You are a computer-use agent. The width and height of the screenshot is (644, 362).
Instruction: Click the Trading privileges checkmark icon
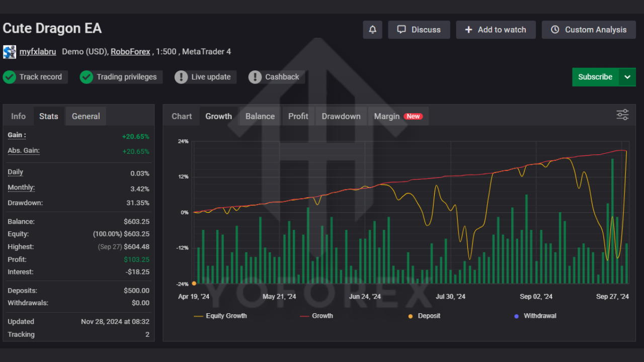coord(87,77)
